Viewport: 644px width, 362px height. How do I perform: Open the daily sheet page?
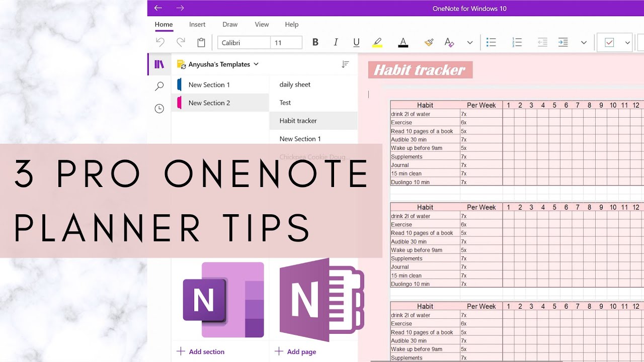click(x=313, y=84)
